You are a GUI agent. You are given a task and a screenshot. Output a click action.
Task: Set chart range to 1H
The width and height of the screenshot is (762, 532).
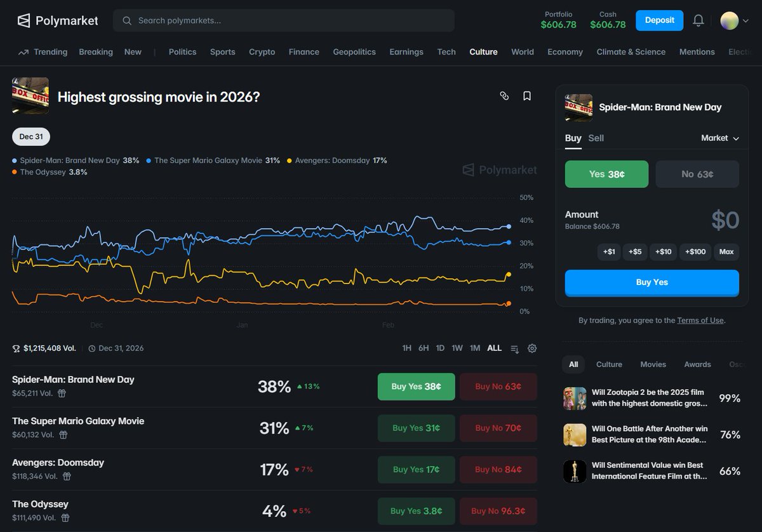pos(407,348)
